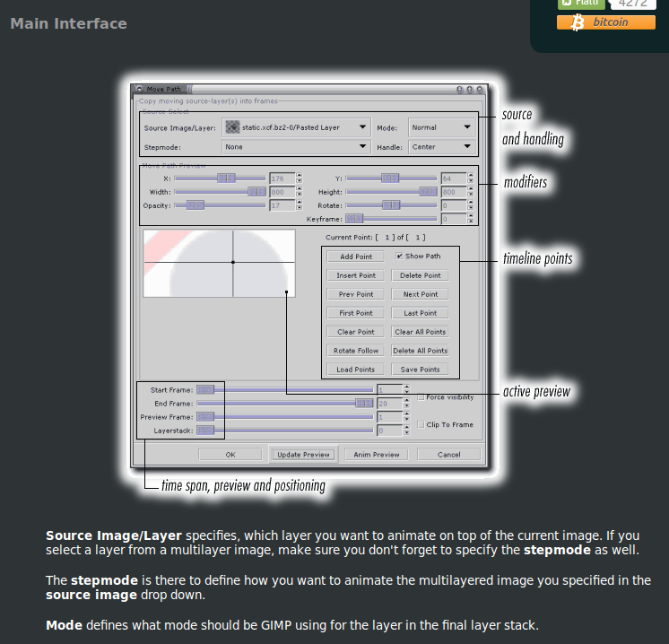Image resolution: width=669 pixels, height=644 pixels.
Task: Click the Layerstack slider
Action: 284,431
